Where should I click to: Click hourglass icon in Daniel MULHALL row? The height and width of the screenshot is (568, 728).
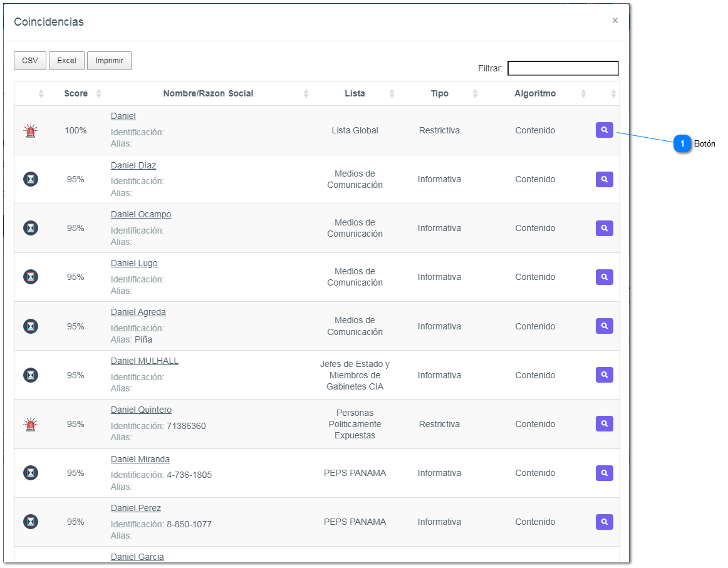[x=31, y=375]
